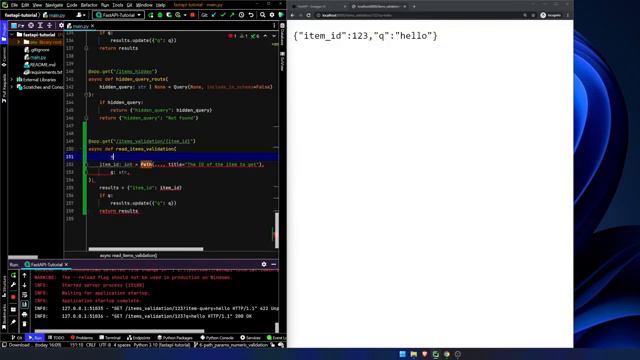This screenshot has width=640, height=360.
Task: Click wrench settings icon in Run panel
Action: 13,285
